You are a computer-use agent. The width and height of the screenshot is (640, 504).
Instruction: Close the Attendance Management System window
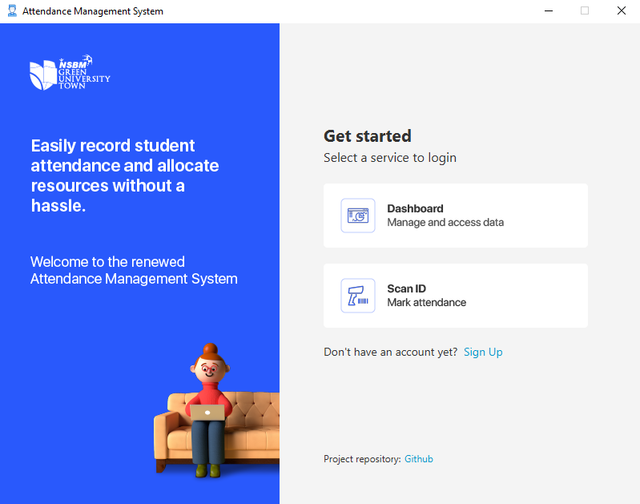click(621, 11)
